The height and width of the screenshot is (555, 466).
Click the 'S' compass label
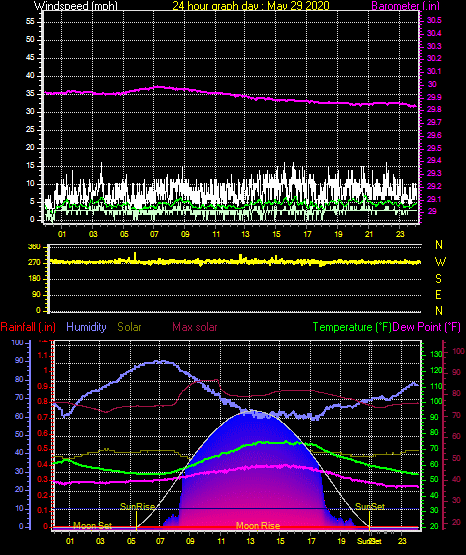(438, 279)
